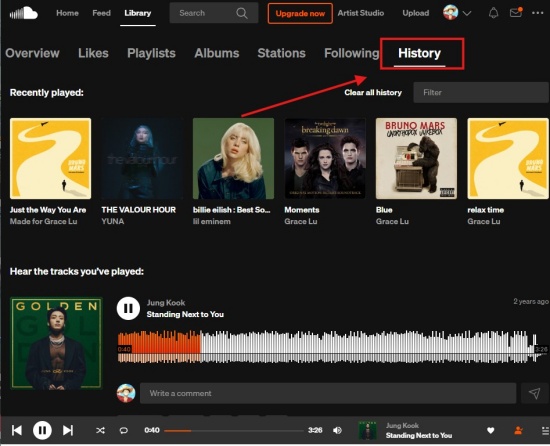Click Made for Grace Lu text
This screenshot has height=446, width=550.
point(43,221)
